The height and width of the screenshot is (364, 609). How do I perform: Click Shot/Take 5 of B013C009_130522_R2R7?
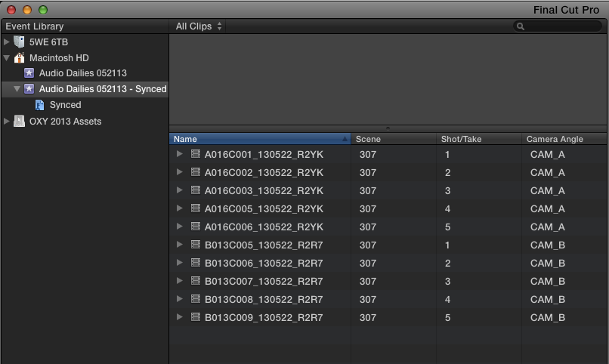(x=447, y=318)
